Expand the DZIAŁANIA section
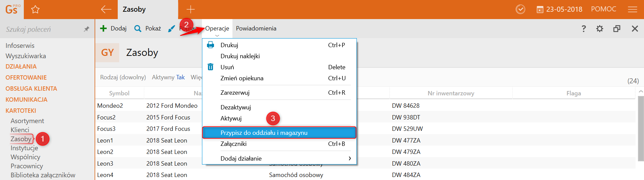The width and height of the screenshot is (644, 180). tap(21, 67)
